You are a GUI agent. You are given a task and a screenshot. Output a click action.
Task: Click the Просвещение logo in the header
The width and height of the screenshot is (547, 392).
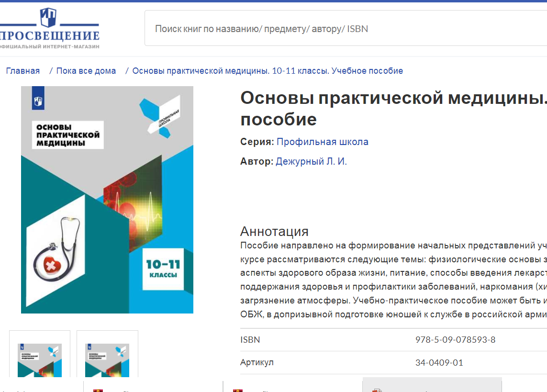49,29
